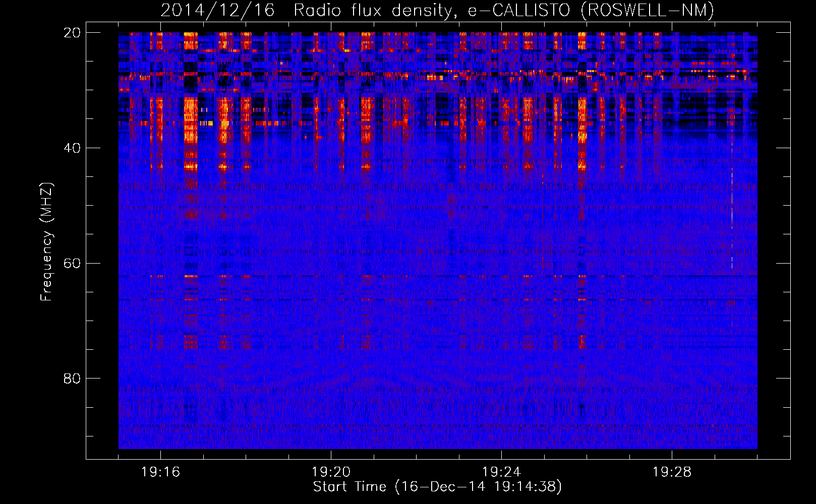The image size is (816, 504).
Task: Click the time tick label 19:28
Action: point(672,472)
